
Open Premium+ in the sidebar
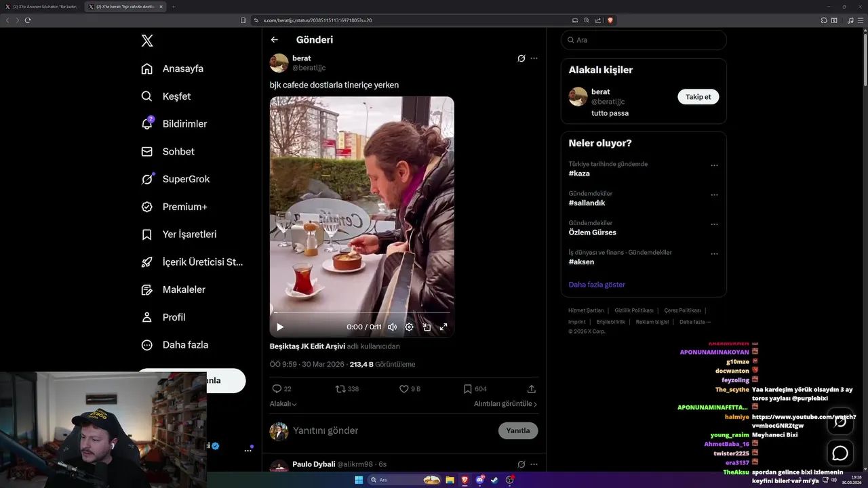pos(174,207)
